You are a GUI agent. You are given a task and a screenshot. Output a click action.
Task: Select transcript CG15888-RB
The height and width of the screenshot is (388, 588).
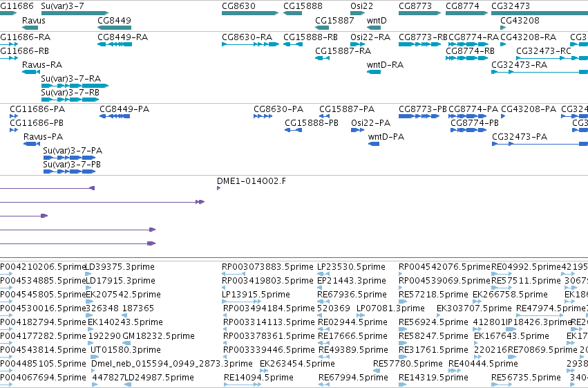click(x=293, y=44)
